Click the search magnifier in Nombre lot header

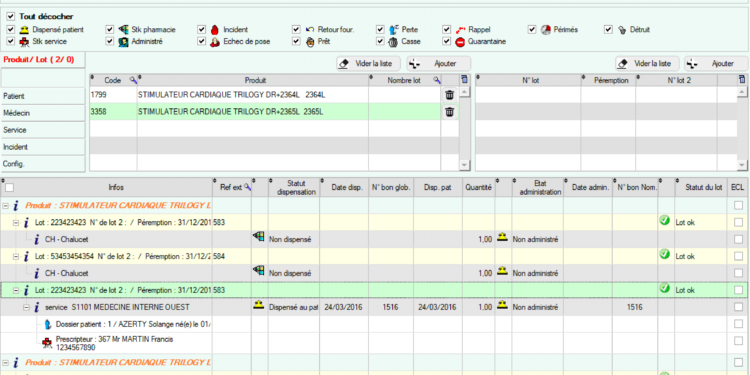pos(437,80)
